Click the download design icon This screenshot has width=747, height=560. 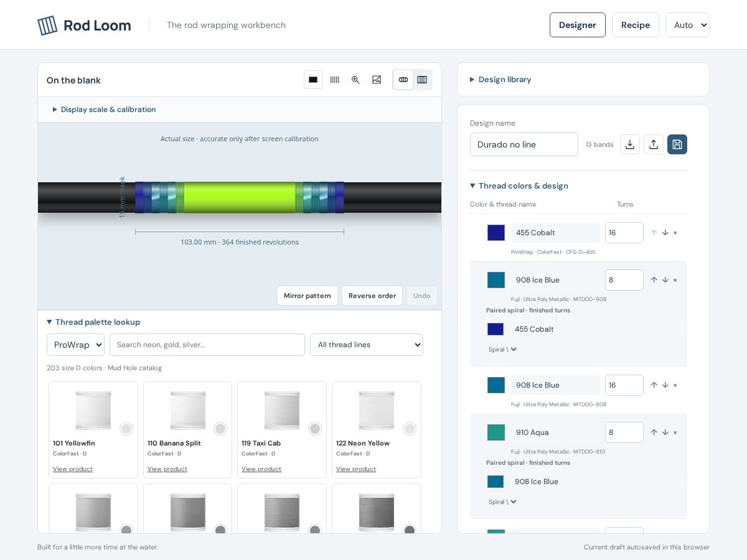tap(630, 144)
